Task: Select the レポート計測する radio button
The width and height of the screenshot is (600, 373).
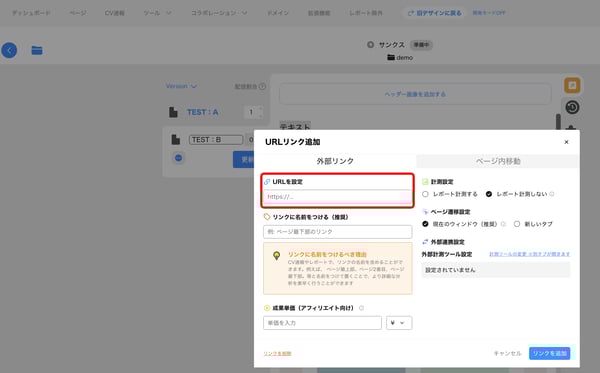Action: (425, 194)
